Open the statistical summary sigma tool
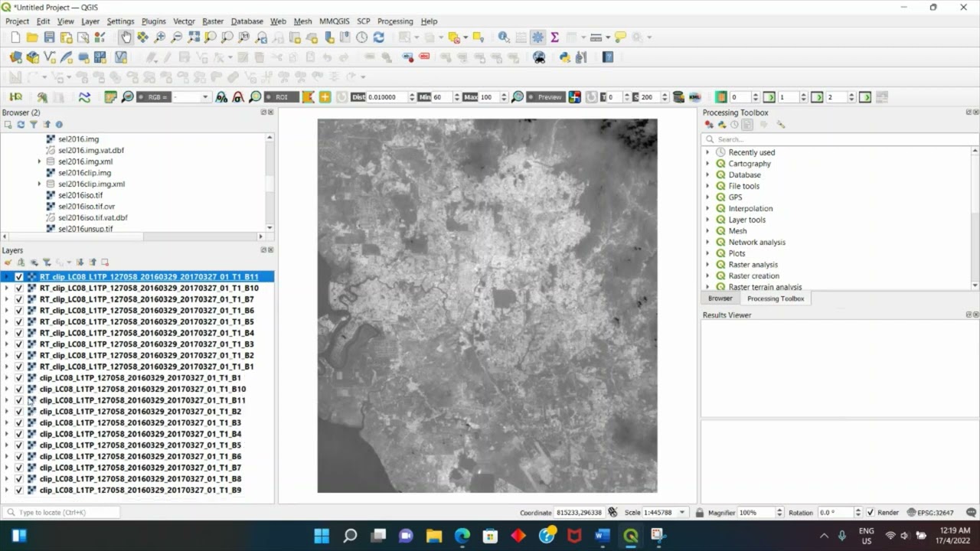Screen dimensions: 980x551 coord(554,37)
